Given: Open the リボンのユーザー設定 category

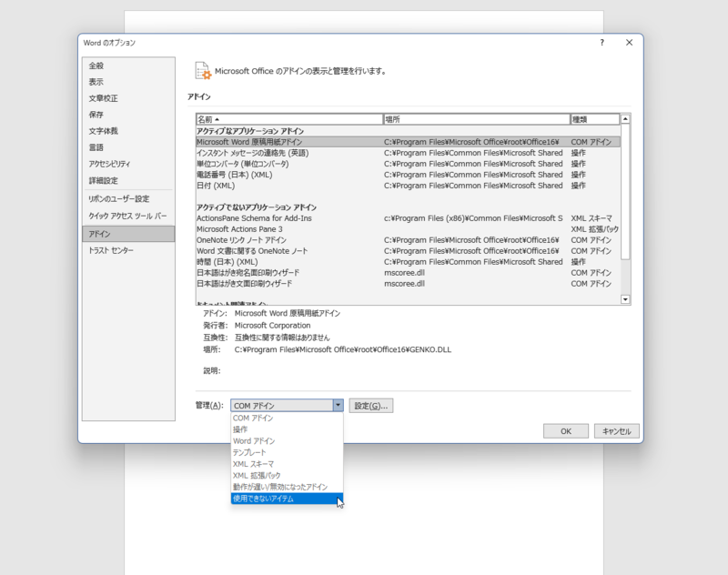Looking at the screenshot, I should tap(128, 199).
